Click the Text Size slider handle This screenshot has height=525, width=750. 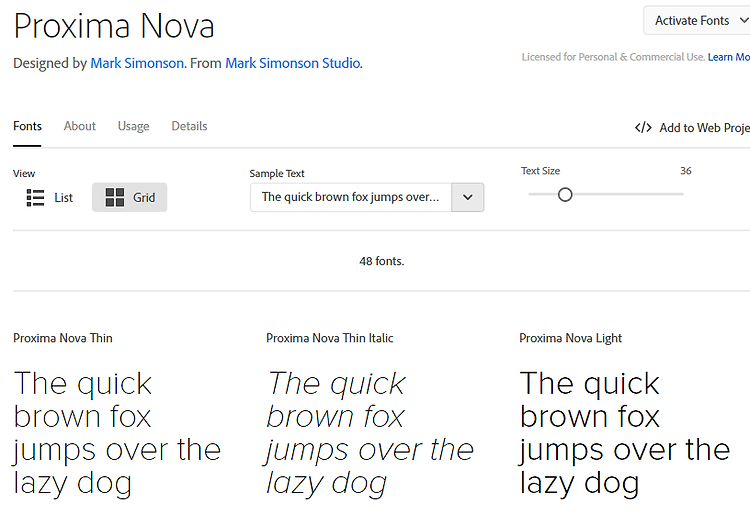[565, 195]
